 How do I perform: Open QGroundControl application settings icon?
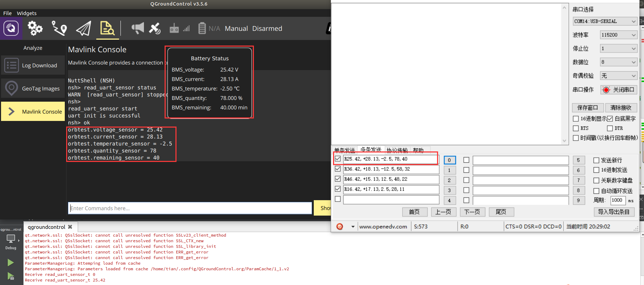tap(11, 28)
